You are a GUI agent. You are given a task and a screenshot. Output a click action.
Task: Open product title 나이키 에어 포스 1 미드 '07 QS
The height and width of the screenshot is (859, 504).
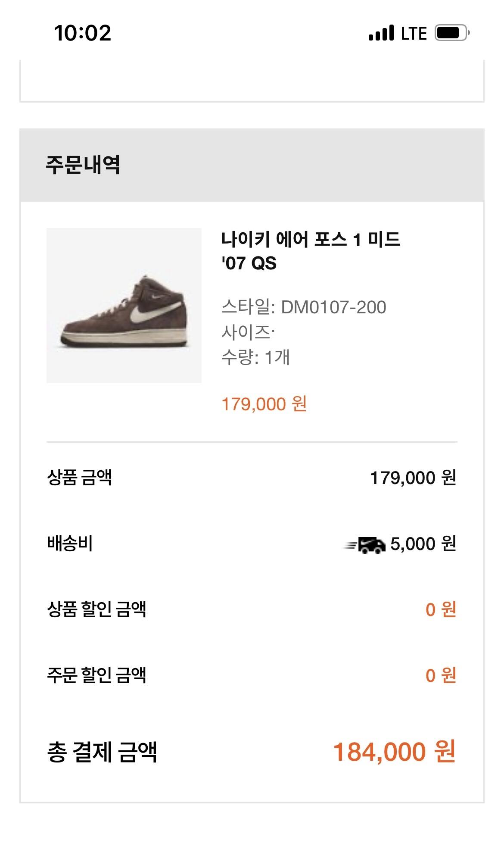[x=311, y=251]
